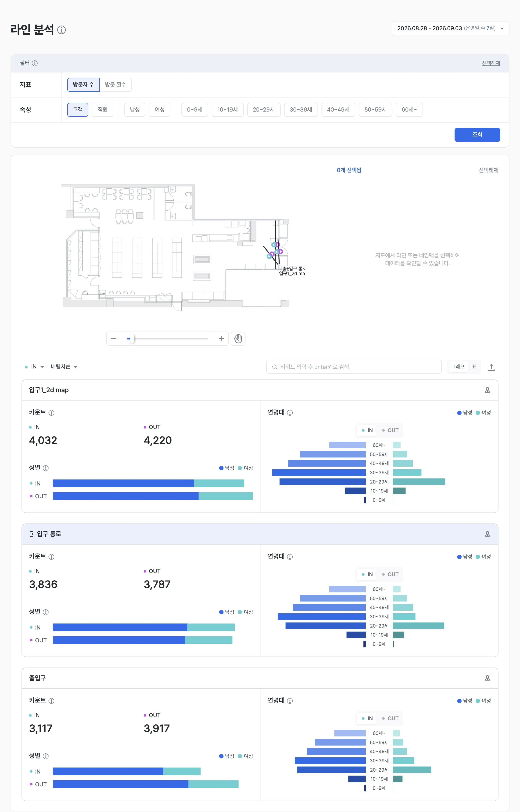
Task: Locate 입구1_2d map on map via pin icon
Action: coord(487,390)
